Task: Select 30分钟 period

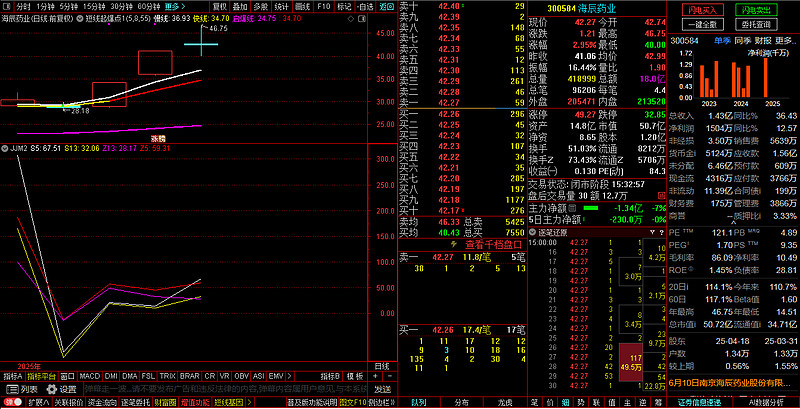Action: [x=121, y=7]
